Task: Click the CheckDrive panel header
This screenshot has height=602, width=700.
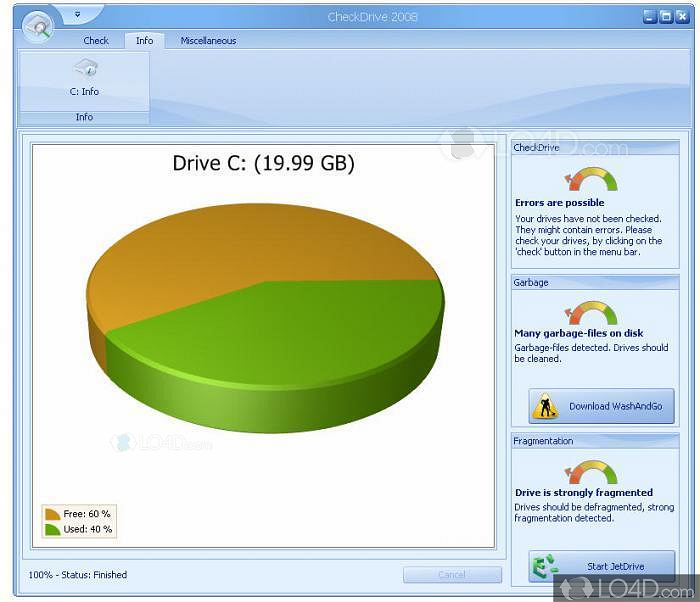Action: tap(595, 147)
